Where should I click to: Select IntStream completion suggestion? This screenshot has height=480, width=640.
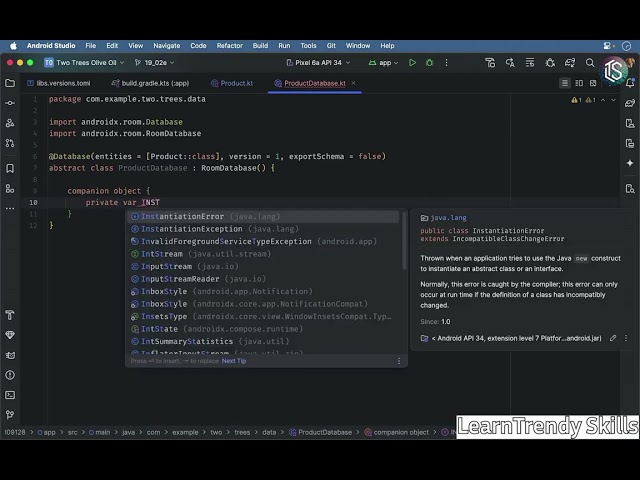pos(263,254)
